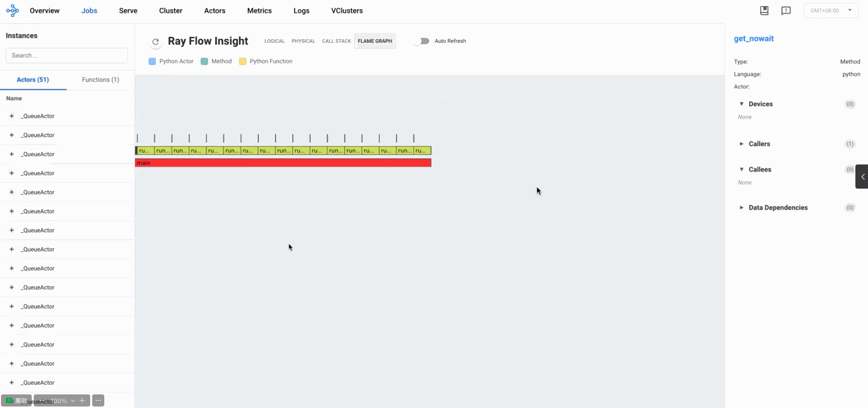
Task: Open the three-dot more options overlay button
Action: point(98,400)
